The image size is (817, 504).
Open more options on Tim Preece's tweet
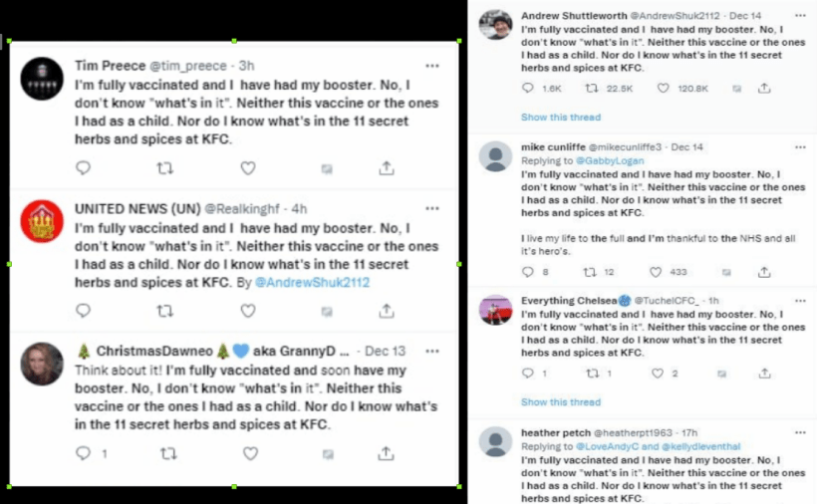431,66
